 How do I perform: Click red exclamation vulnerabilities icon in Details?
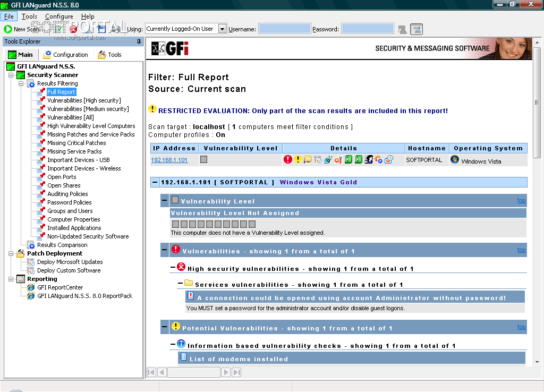click(287, 159)
